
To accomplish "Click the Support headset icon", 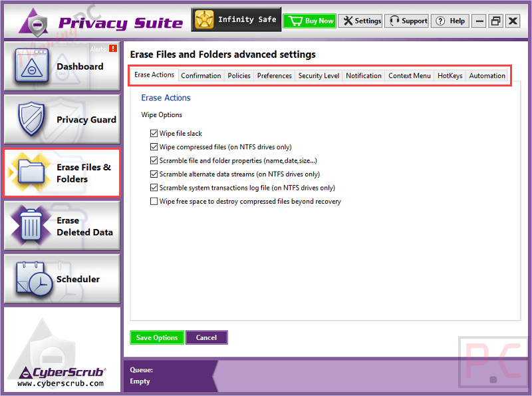I will [x=394, y=21].
